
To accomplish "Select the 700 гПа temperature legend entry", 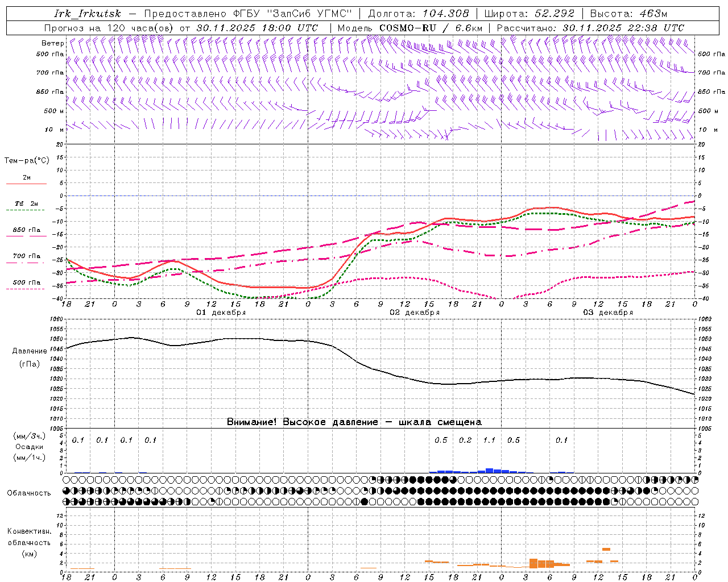I will tap(26, 256).
